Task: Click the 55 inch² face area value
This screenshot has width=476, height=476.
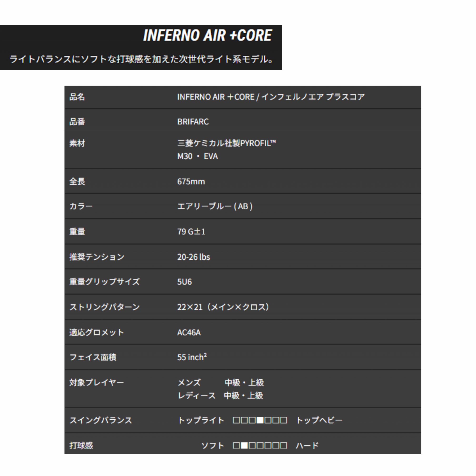Action: pyautogui.click(x=192, y=357)
